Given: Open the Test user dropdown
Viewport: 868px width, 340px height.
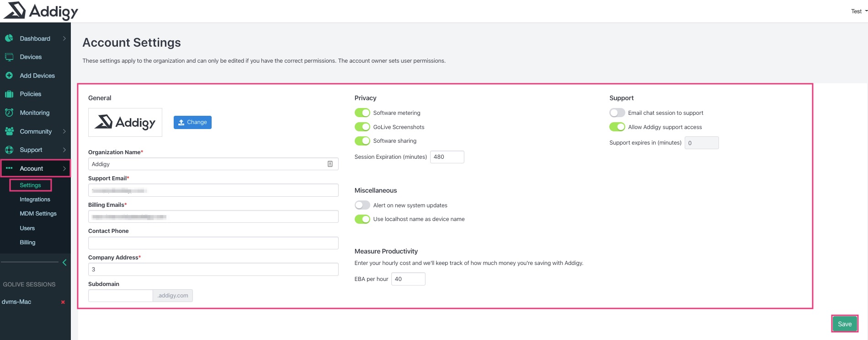Looking at the screenshot, I should [858, 11].
